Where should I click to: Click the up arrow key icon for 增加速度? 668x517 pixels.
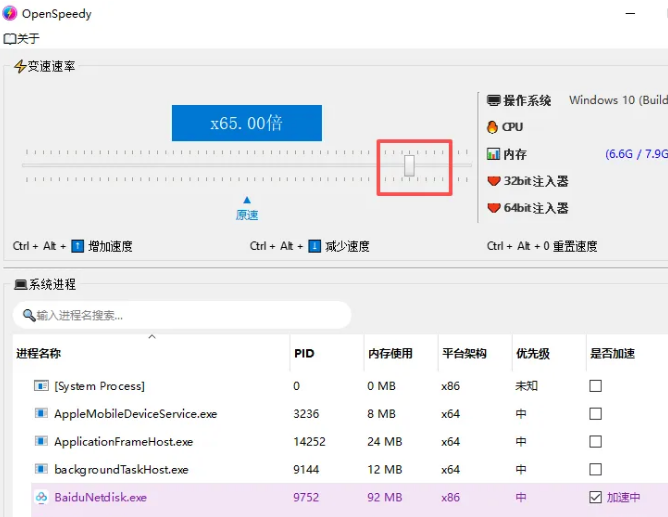pos(78,246)
